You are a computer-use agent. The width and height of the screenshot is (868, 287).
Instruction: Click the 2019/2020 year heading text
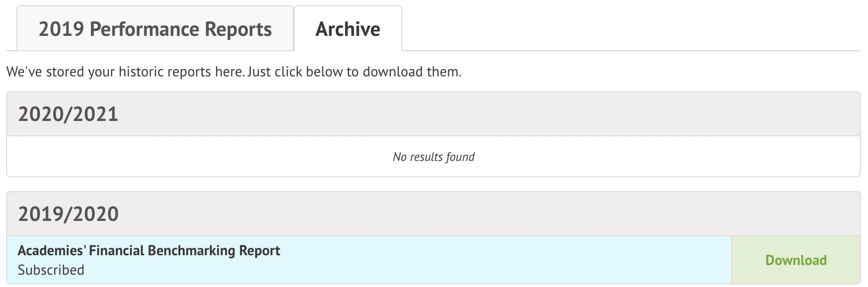[x=69, y=214]
